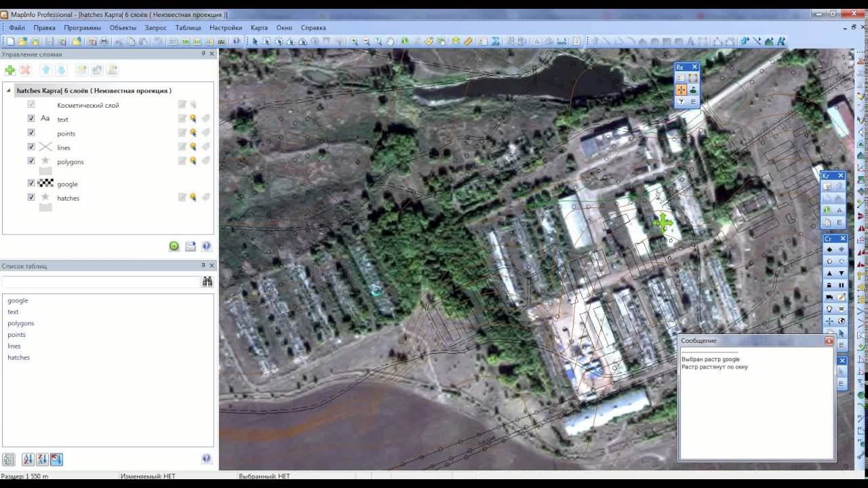Click the green round icon below layer list
The width and height of the screenshot is (868, 488).
tap(174, 246)
